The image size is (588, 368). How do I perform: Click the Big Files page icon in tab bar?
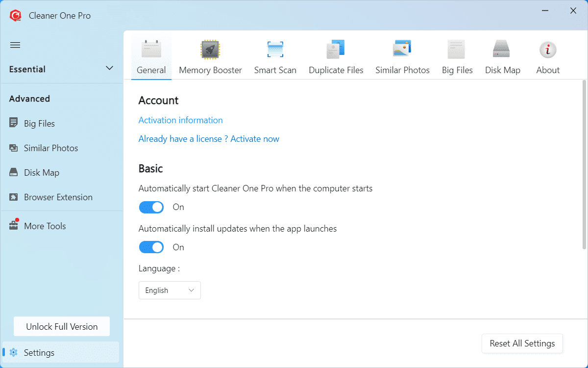pyautogui.click(x=456, y=50)
